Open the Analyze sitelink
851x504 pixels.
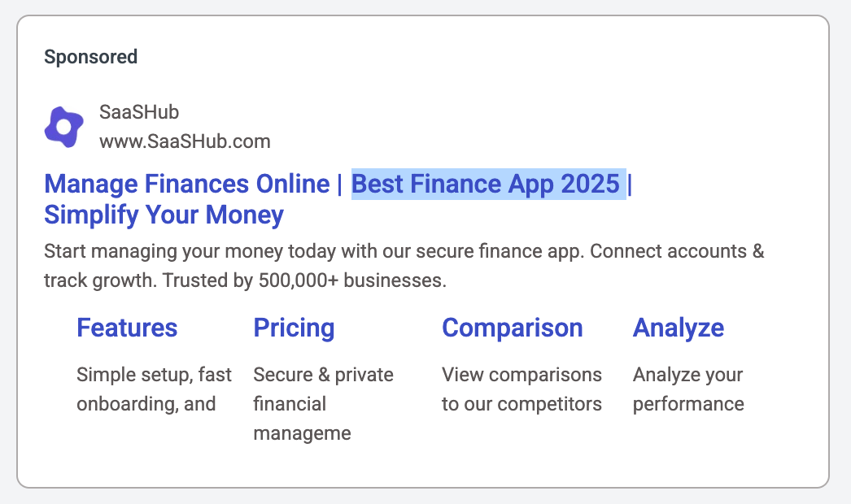679,328
